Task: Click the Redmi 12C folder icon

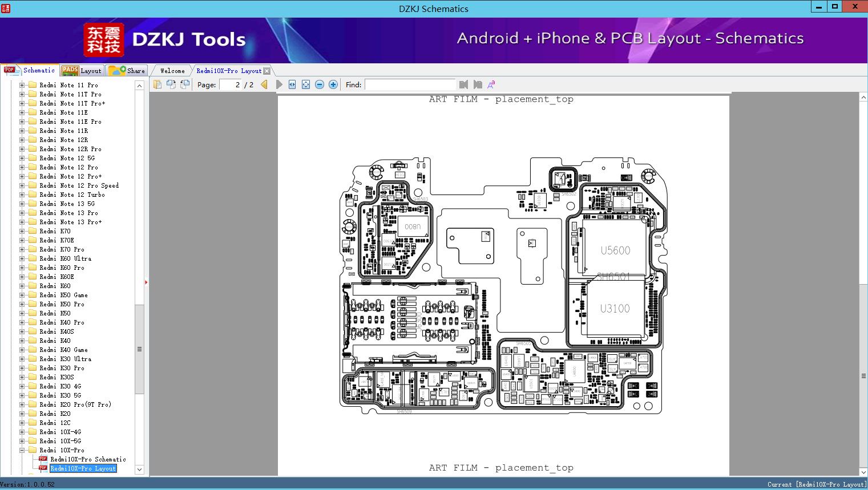Action: point(33,423)
